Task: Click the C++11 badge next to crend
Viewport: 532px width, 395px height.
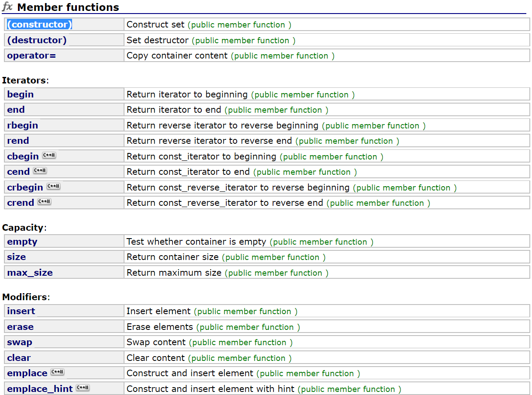Action: click(x=45, y=202)
